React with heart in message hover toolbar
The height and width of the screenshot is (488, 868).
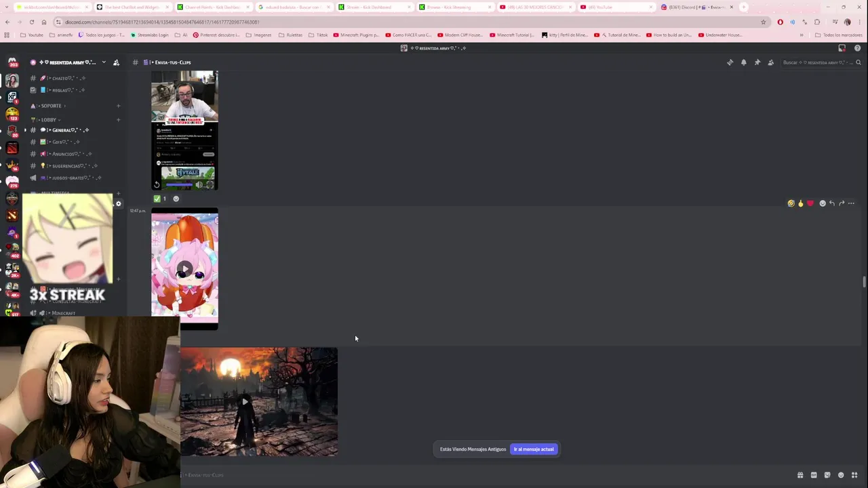[810, 203]
